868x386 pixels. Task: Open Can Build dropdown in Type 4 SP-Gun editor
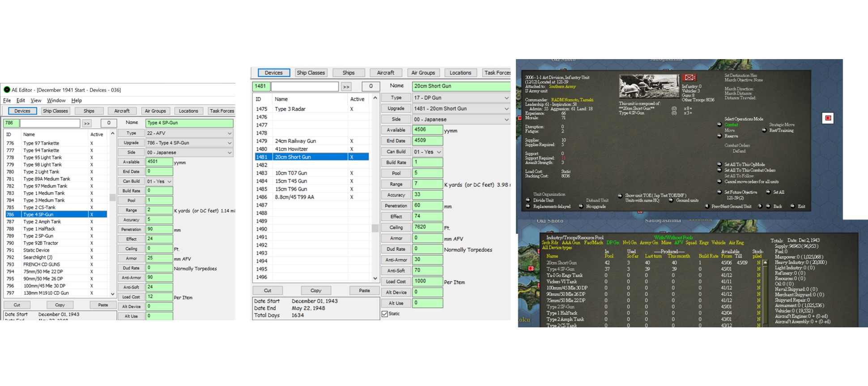pyautogui.click(x=159, y=181)
